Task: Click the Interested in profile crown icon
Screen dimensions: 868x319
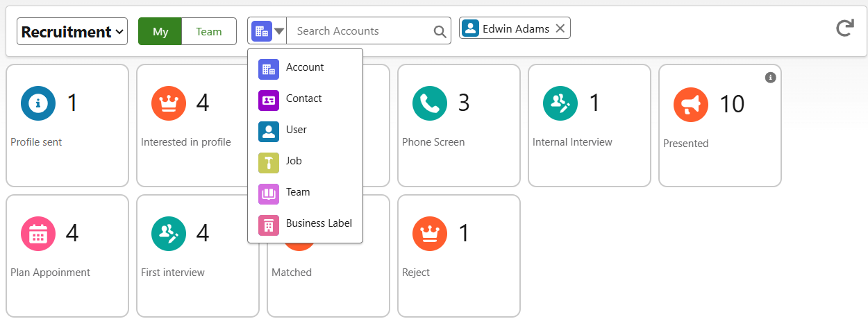Action: coord(169,103)
